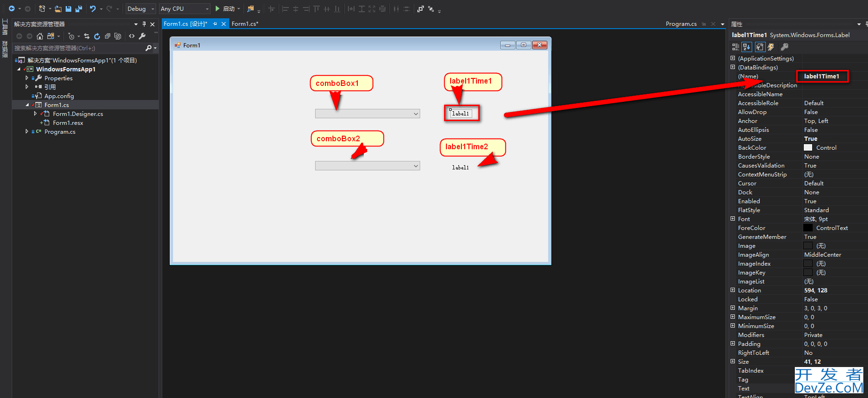Image resolution: width=868 pixels, height=398 pixels.
Task: Click the Image property empty swatch
Action: (808, 245)
